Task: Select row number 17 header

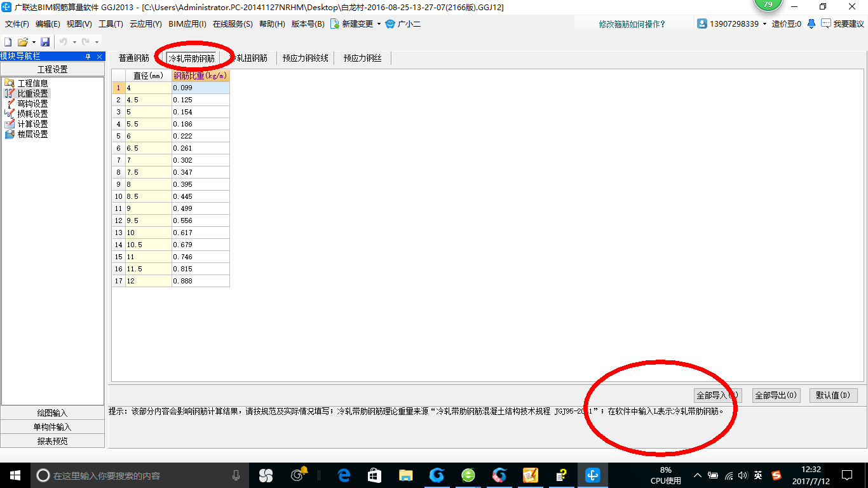Action: click(x=119, y=281)
